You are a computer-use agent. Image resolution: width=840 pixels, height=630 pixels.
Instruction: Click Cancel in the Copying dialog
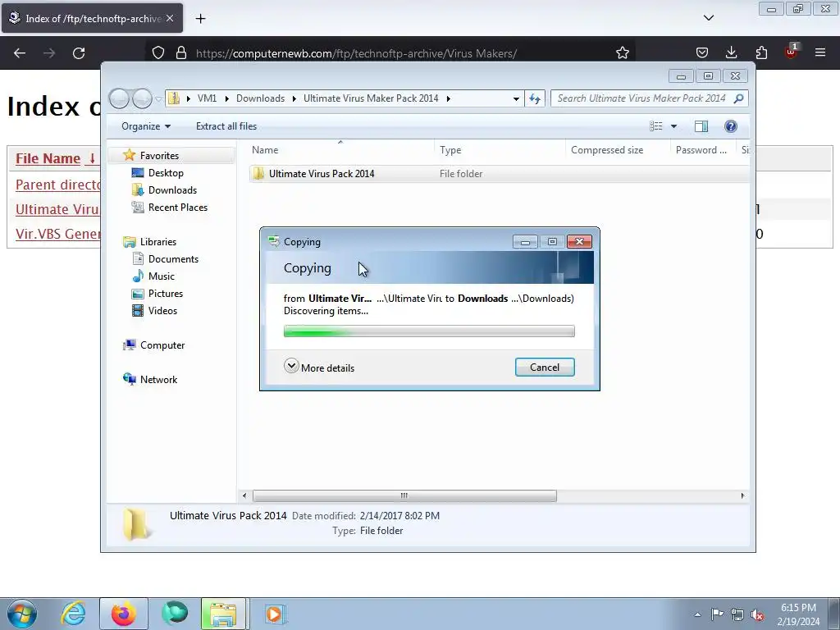click(545, 367)
